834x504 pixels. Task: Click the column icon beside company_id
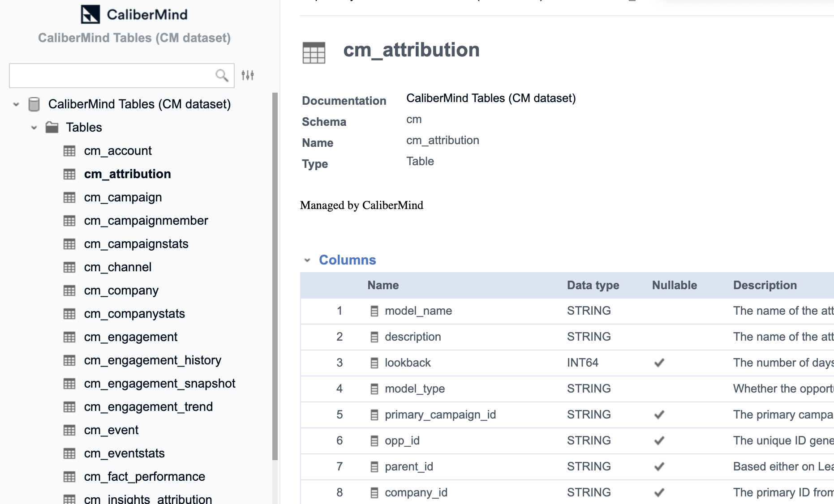pos(374,493)
